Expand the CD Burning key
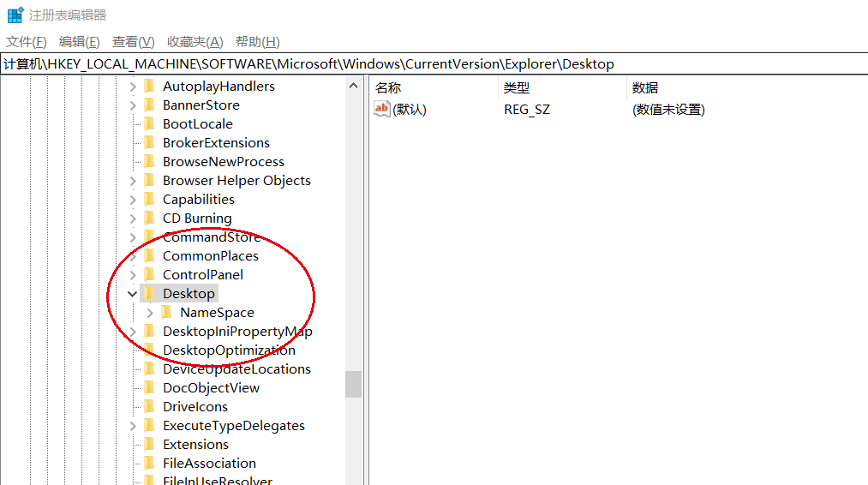Image resolution: width=868 pixels, height=485 pixels. pyautogui.click(x=133, y=219)
